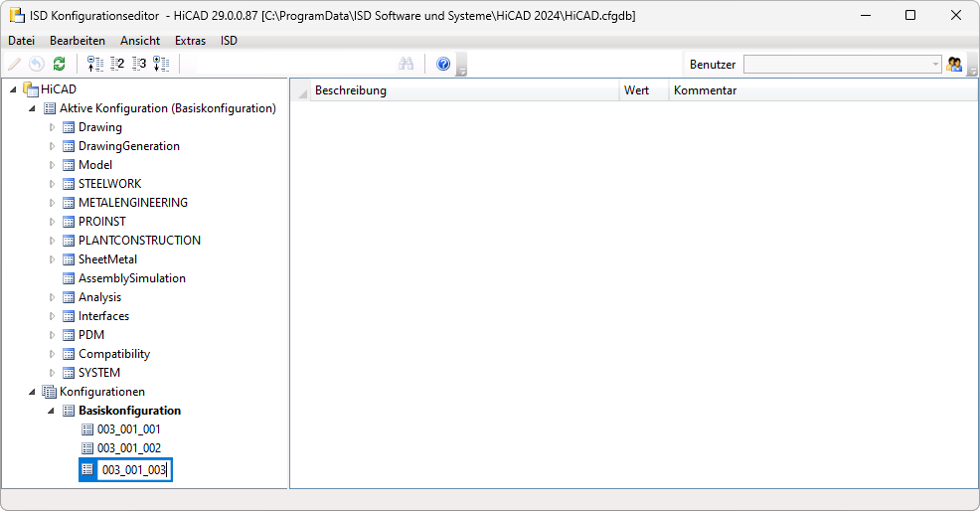This screenshot has width=980, height=511.
Task: Click the pencil edit toolbar icon
Action: 14,64
